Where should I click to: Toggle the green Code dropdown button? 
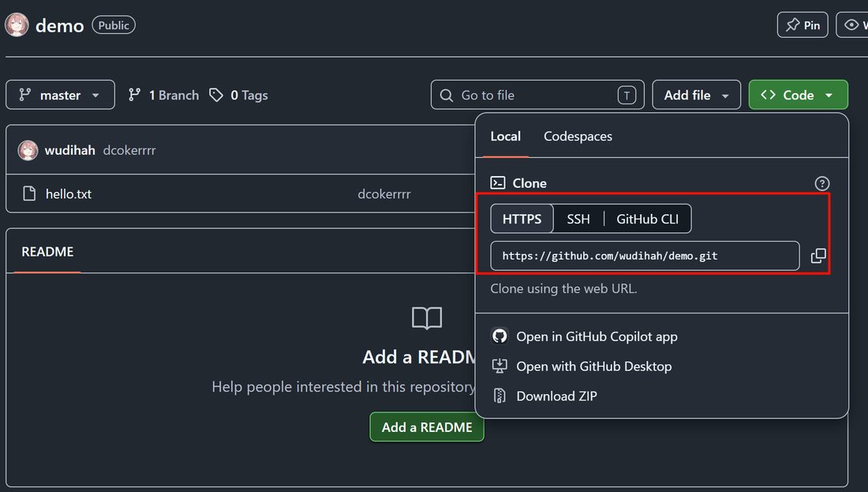(x=799, y=95)
